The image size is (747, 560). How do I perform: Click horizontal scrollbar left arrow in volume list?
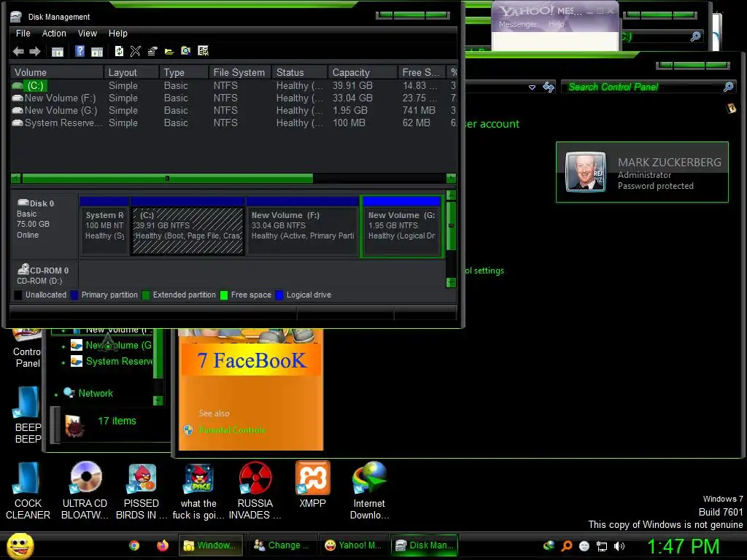click(16, 178)
